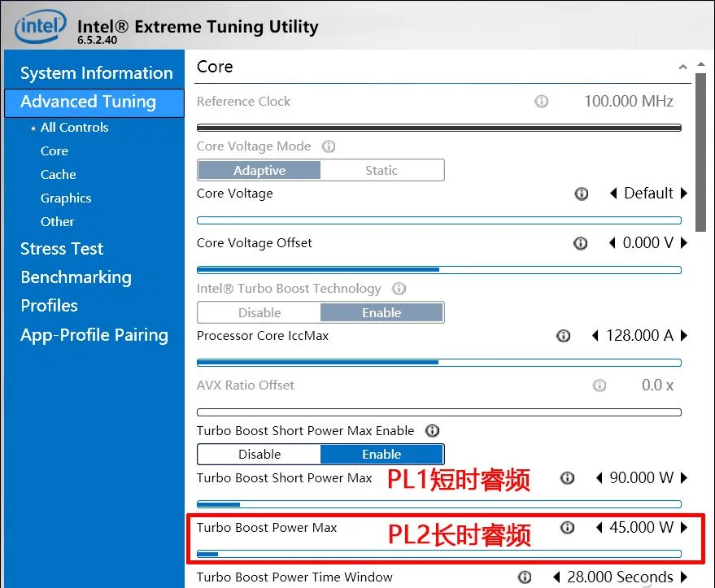Select Core under Advanced Tuning
This screenshot has height=588, width=715.
tap(54, 151)
